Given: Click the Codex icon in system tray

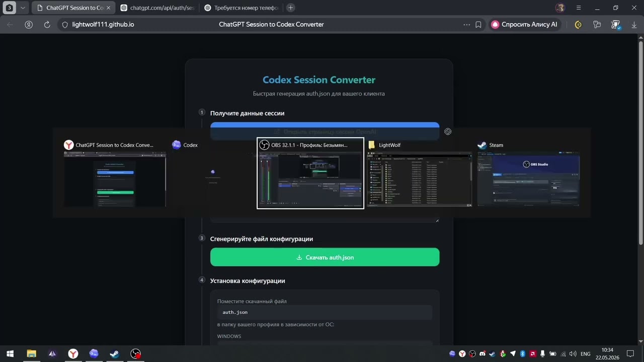Looking at the screenshot, I should pos(452,354).
